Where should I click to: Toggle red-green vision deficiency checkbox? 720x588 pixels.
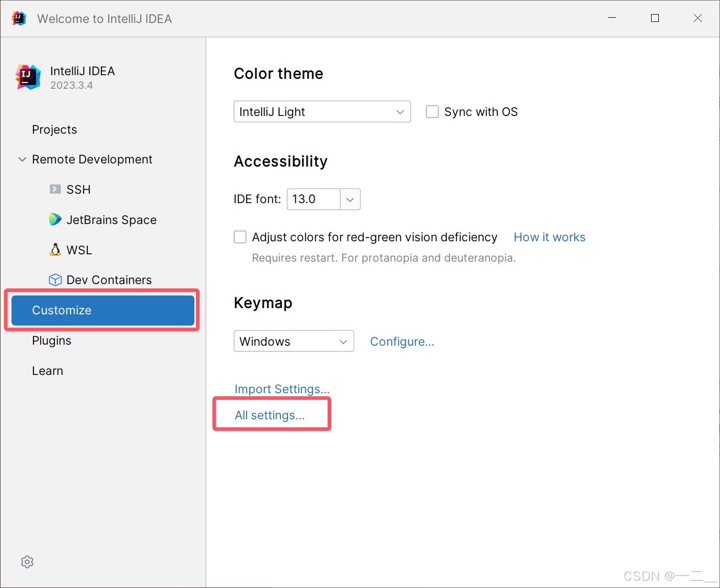pos(240,237)
